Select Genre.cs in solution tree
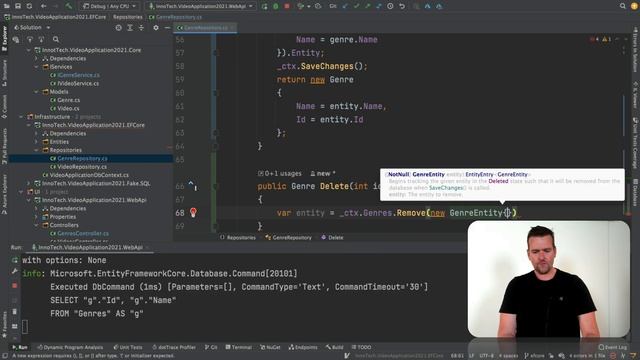Viewport: 640px width, 360px height. click(x=68, y=100)
